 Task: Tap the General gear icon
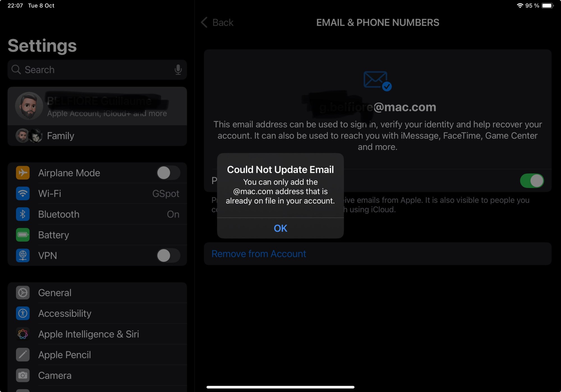(23, 293)
